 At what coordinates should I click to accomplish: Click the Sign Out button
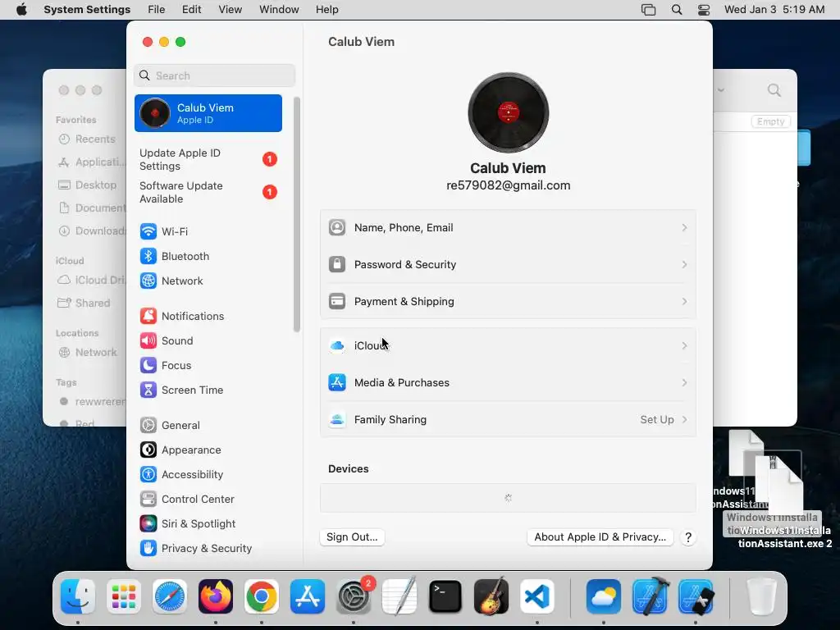pos(352,537)
